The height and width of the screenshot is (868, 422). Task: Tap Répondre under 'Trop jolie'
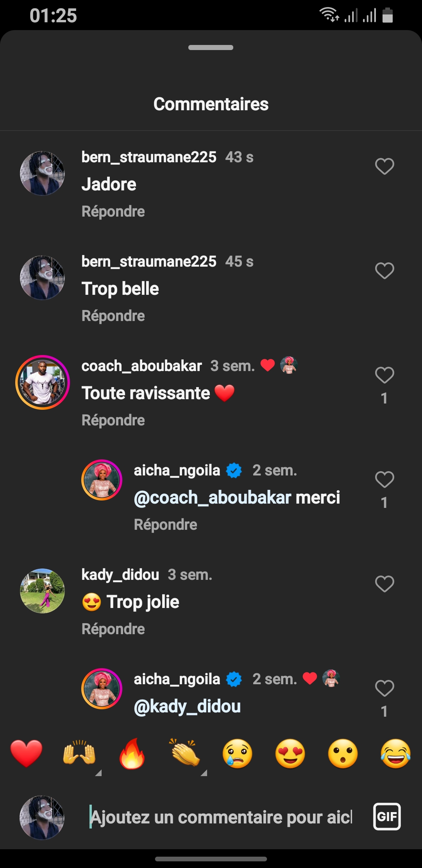tap(113, 629)
